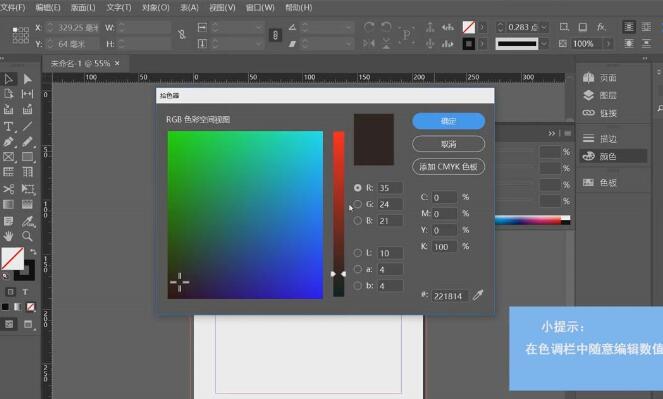Select the Selection tool arrow
This screenshot has height=399, width=663.
click(8, 79)
